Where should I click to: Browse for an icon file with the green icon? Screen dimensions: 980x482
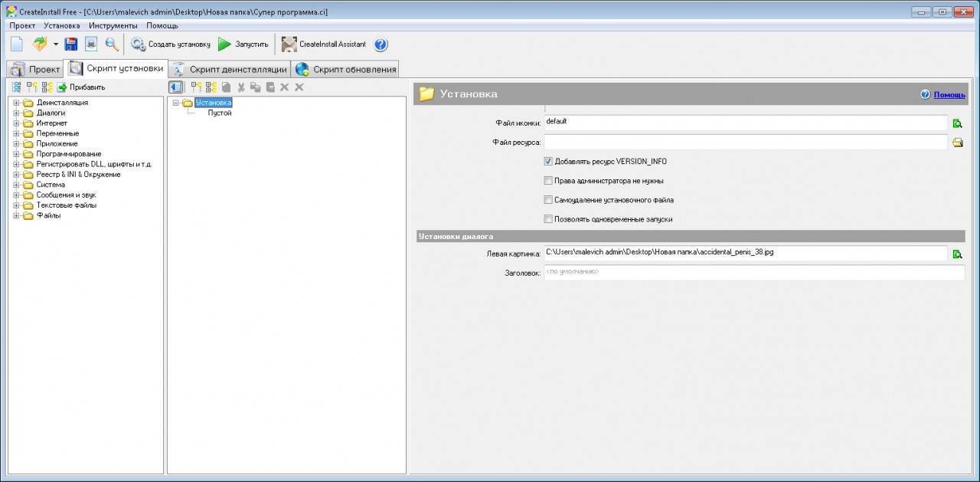click(x=957, y=123)
